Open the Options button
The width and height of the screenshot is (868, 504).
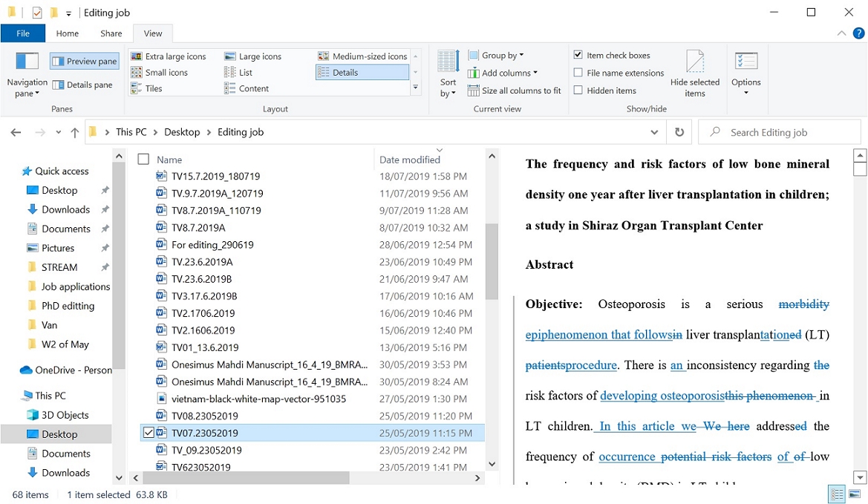coord(745,73)
